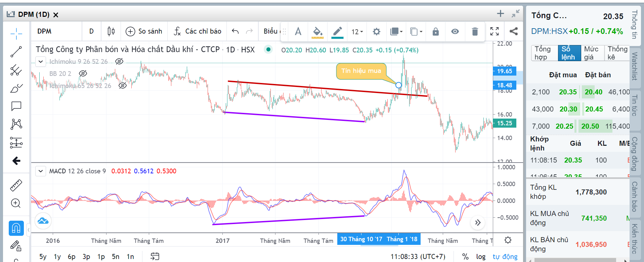Switch to Tổng hợp tab

(544, 53)
